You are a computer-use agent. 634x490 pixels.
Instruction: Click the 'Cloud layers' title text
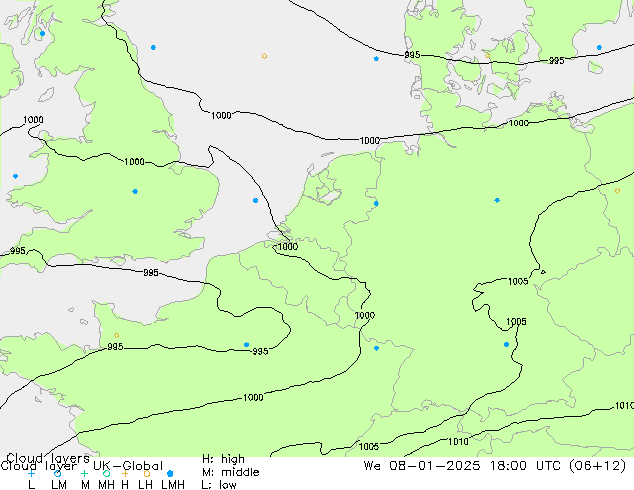(x=48, y=458)
